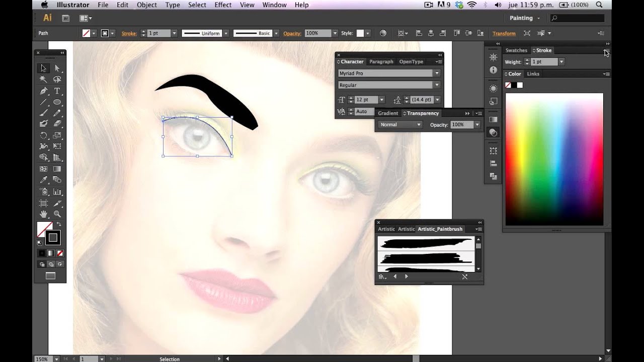Reset to default fill and stroke
The height and width of the screenshot is (362, 644).
40,243
